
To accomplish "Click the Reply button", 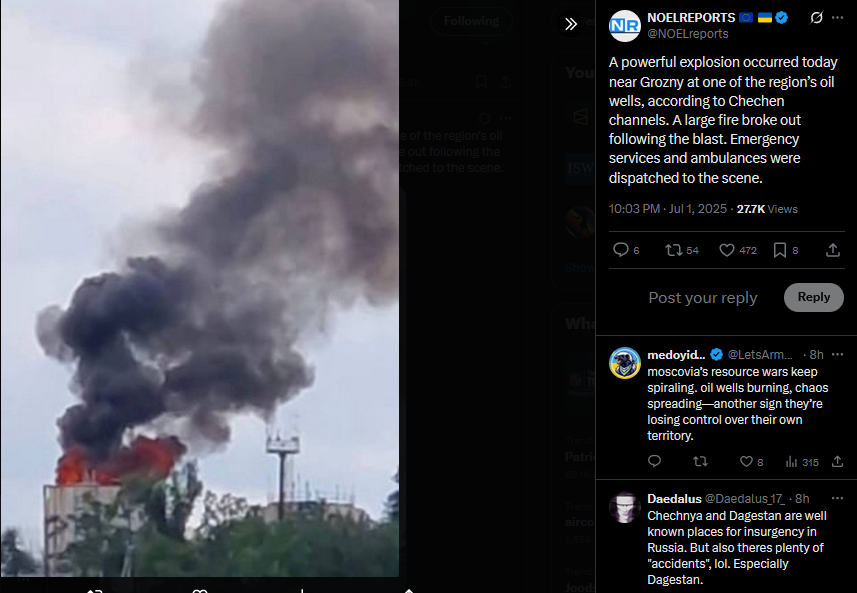I will pos(813,297).
